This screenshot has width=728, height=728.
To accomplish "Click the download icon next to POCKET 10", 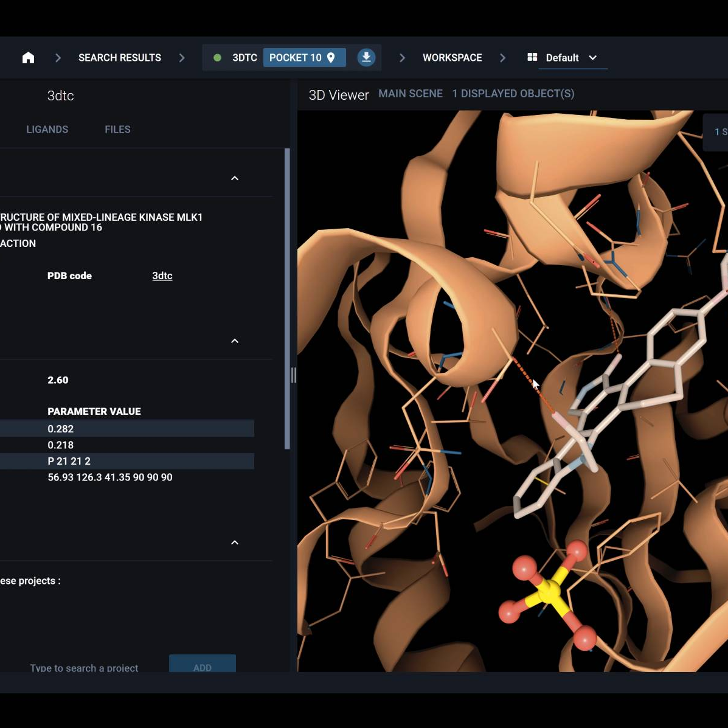I will [366, 57].
